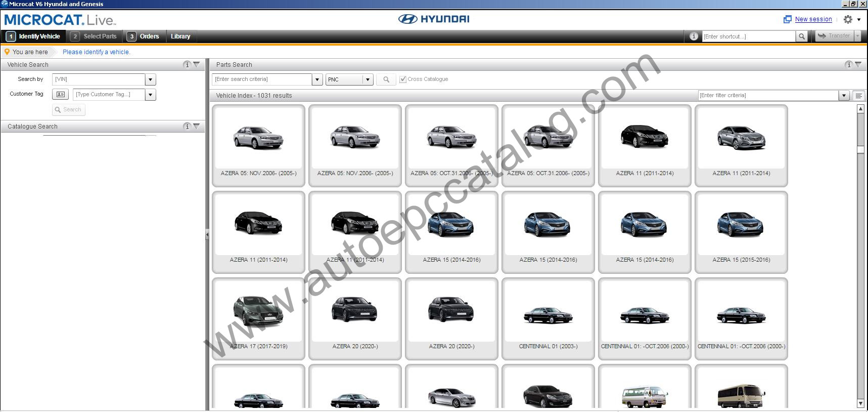Image resolution: width=868 pixels, height=412 pixels.
Task: Select first AZERA 20 (2020-) thumbnail
Action: 355,319
